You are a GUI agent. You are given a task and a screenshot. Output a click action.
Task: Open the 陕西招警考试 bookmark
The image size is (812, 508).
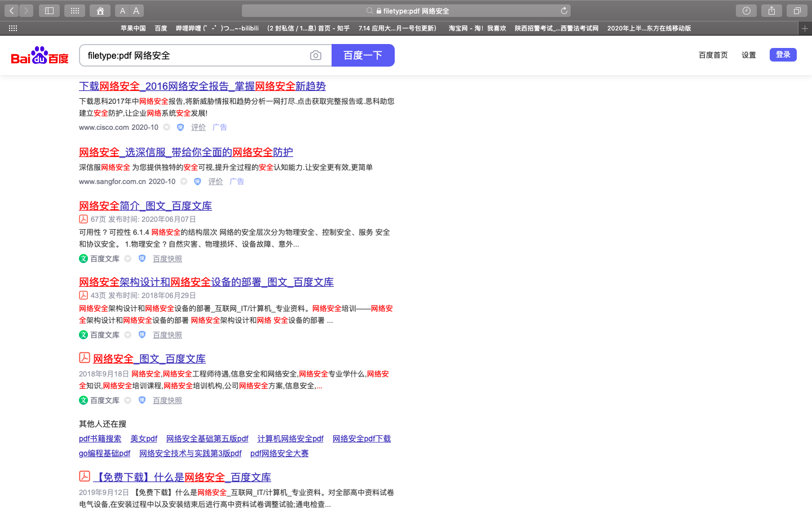(x=557, y=28)
